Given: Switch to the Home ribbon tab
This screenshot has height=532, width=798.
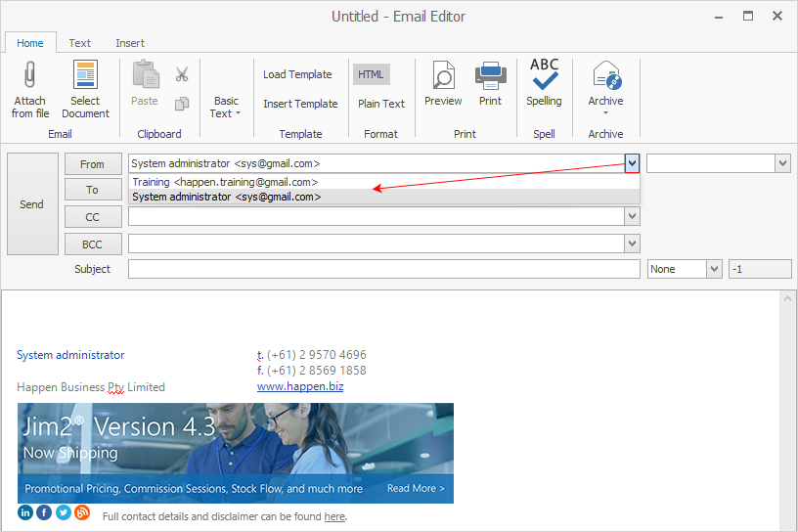Looking at the screenshot, I should pyautogui.click(x=30, y=43).
